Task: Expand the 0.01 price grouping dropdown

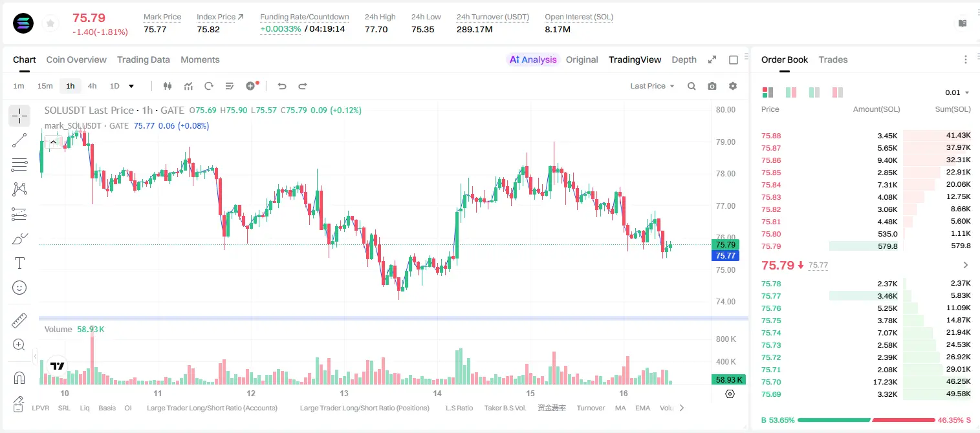Action: [957, 93]
